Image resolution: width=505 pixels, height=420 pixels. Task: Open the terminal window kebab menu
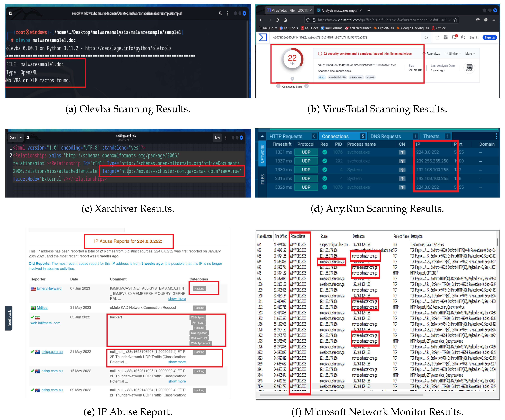(228, 13)
